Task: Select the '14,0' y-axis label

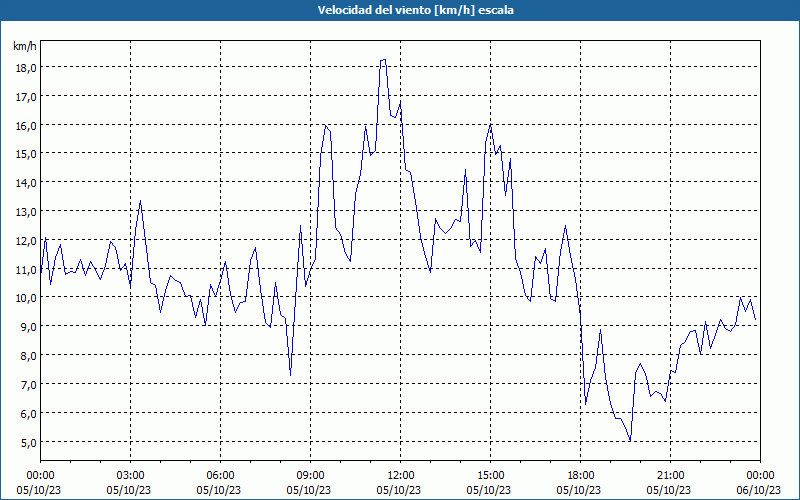Action: (26, 183)
